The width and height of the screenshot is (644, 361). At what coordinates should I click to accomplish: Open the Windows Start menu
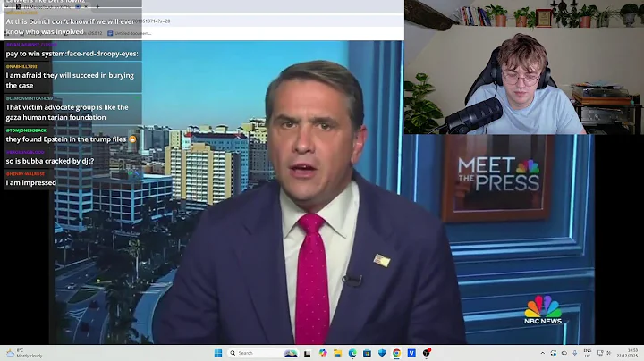coord(218,353)
